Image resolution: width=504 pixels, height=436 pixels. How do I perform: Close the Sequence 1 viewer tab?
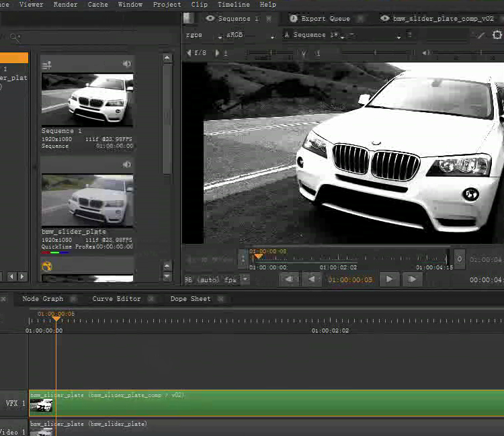[x=269, y=19]
